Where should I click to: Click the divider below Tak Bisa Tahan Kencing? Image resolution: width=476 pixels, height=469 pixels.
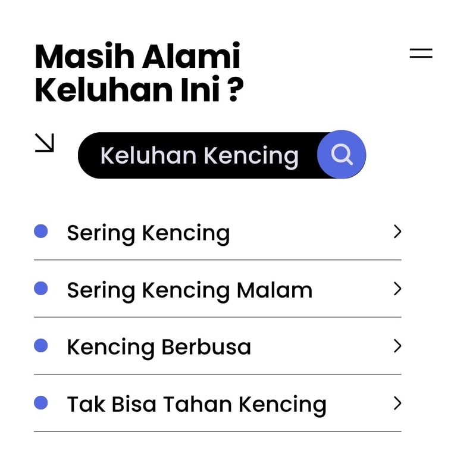pos(217,432)
